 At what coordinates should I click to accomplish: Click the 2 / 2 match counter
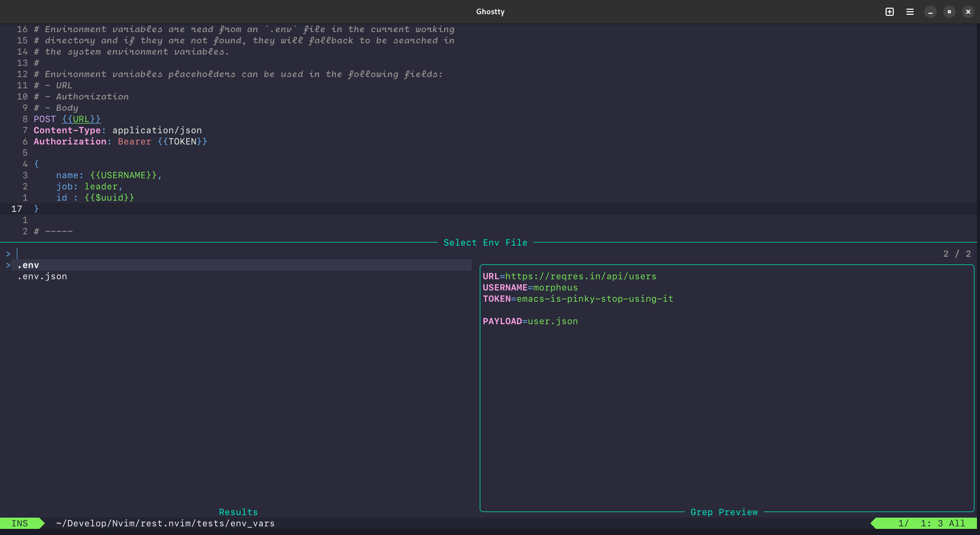957,254
